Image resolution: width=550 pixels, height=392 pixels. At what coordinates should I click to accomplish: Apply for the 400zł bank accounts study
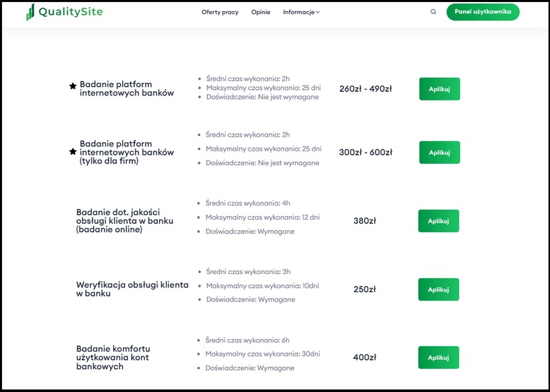438,358
